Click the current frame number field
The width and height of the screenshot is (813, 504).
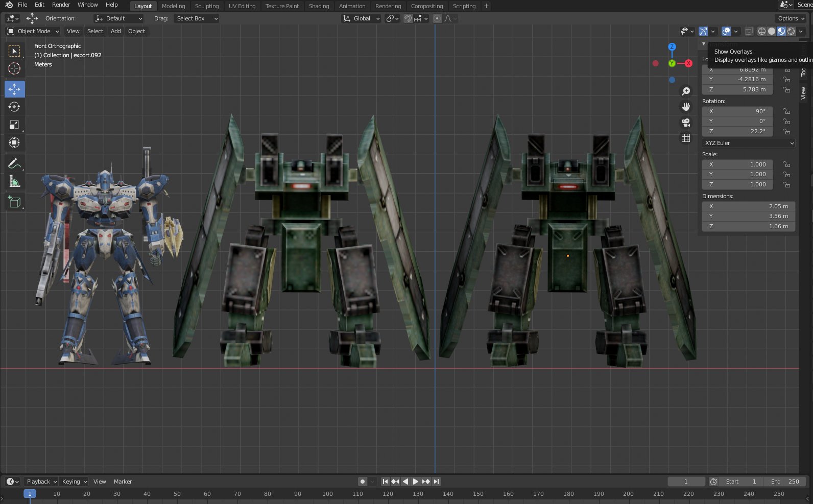pyautogui.click(x=686, y=482)
